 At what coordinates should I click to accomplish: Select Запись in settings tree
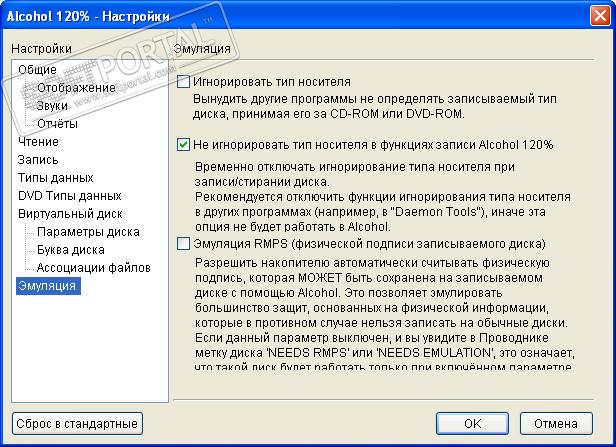tap(38, 159)
